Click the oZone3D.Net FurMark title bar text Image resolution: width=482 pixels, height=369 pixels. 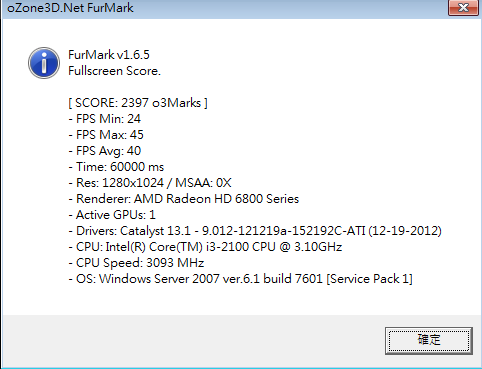pos(70,8)
